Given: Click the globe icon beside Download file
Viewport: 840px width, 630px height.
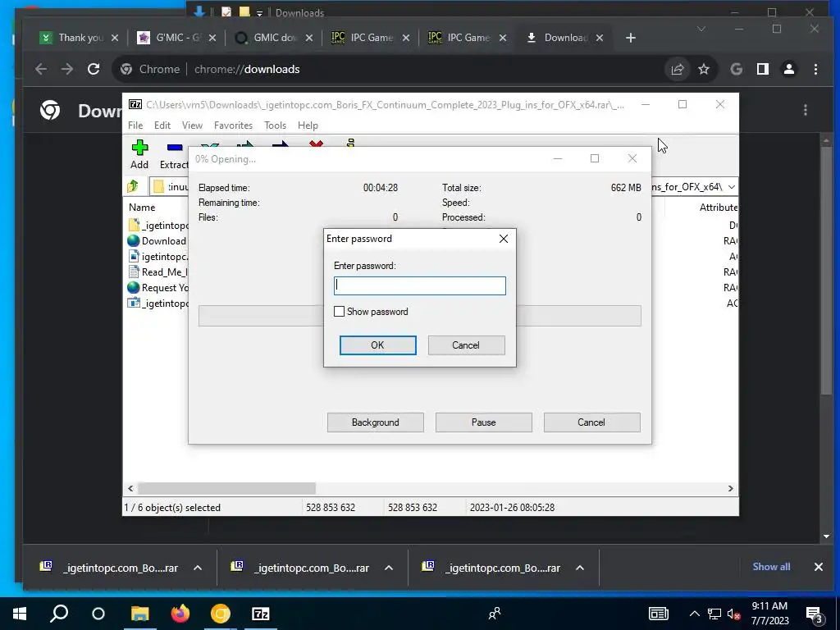Looking at the screenshot, I should tap(134, 241).
